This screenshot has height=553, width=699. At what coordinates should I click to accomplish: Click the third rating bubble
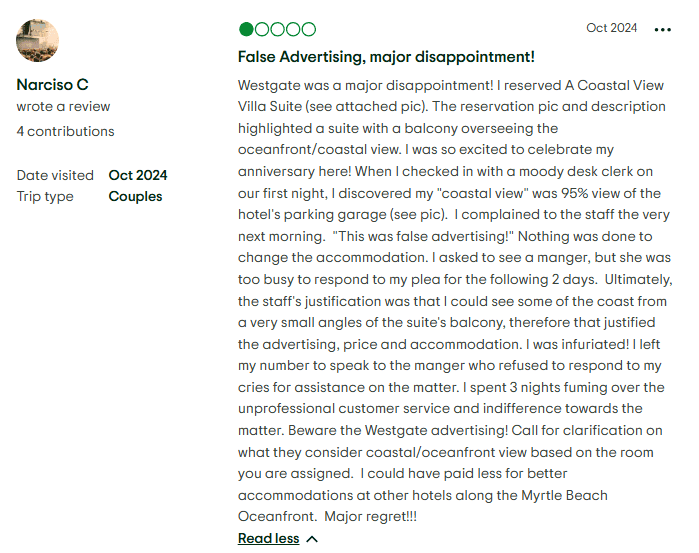[277, 29]
